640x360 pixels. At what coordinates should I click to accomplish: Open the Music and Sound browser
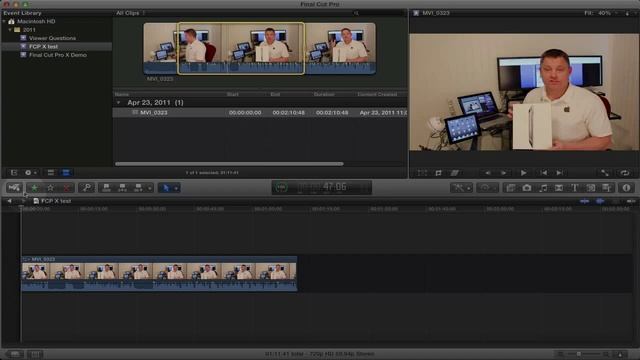click(x=543, y=188)
